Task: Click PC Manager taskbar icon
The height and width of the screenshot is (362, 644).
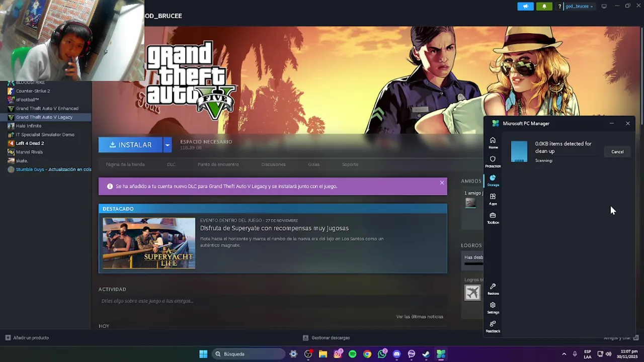Action: tap(441, 354)
